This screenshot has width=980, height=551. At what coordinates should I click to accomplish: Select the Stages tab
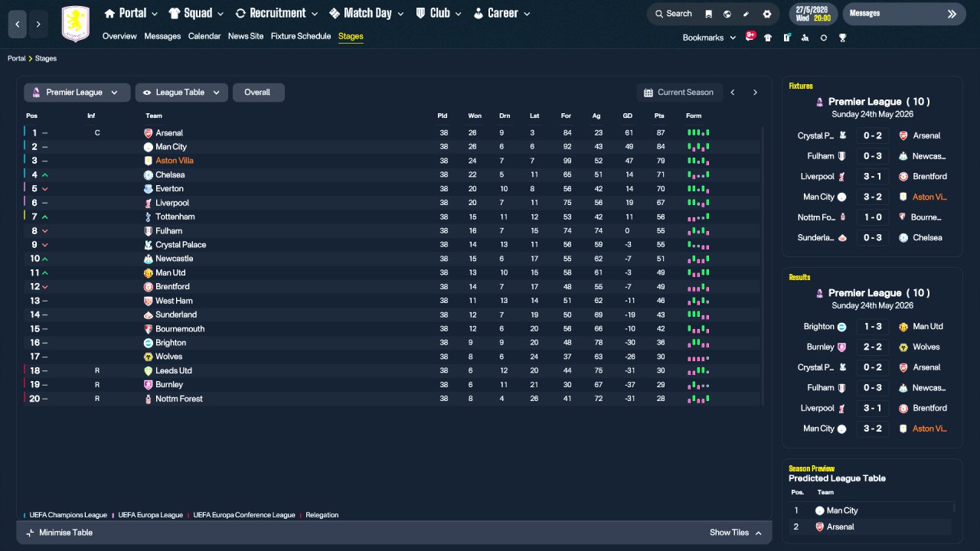click(x=351, y=37)
